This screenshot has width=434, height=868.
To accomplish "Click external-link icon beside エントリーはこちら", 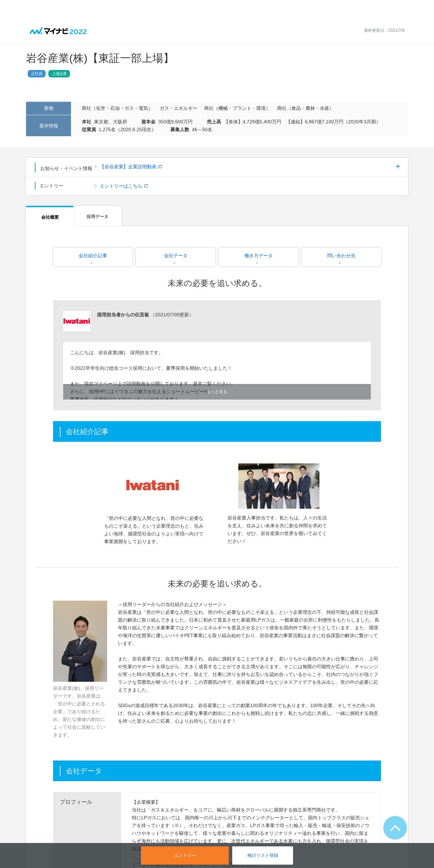I will pos(146,186).
